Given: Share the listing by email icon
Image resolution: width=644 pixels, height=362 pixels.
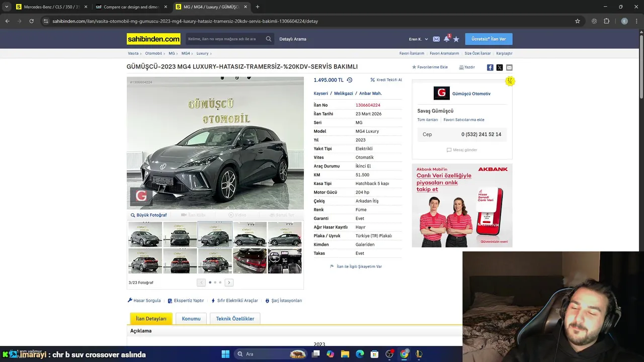Looking at the screenshot, I should tap(509, 67).
